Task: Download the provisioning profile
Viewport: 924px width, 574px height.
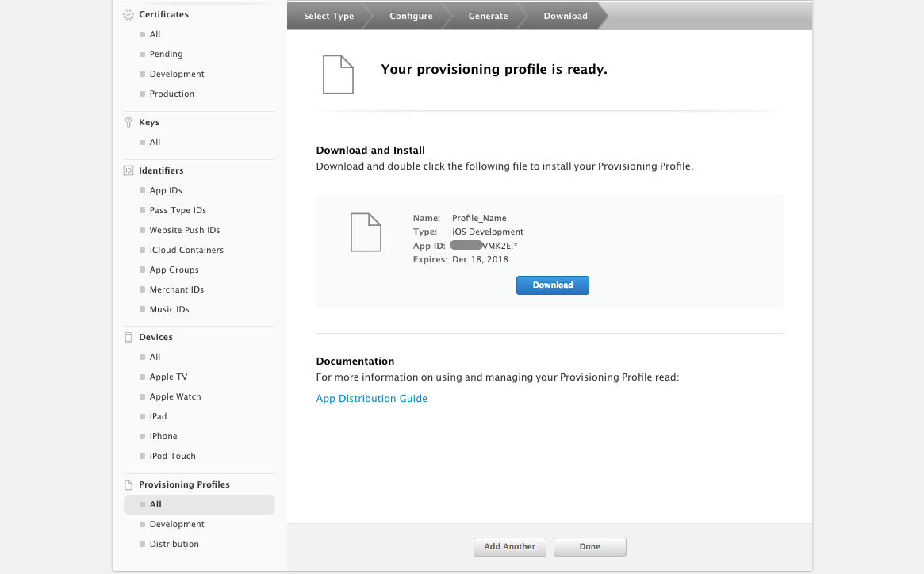Action: coord(552,285)
